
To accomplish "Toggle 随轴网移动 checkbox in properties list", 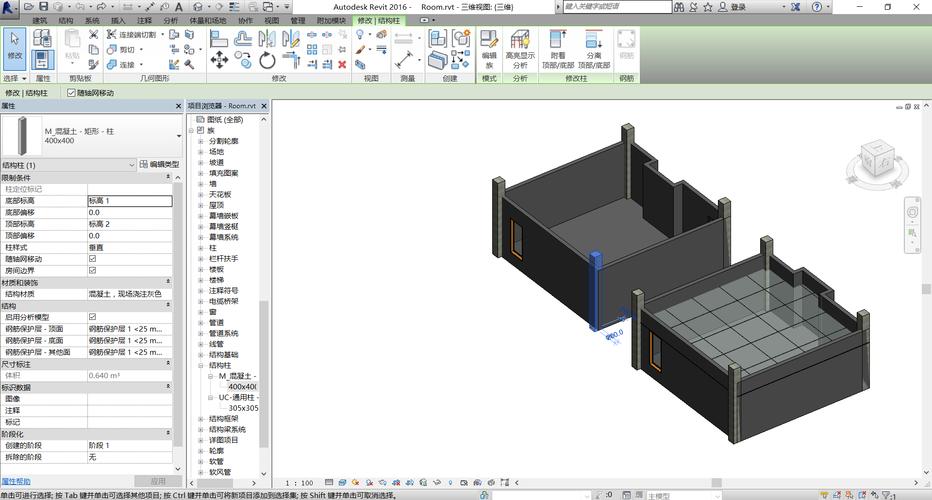I will [92, 259].
